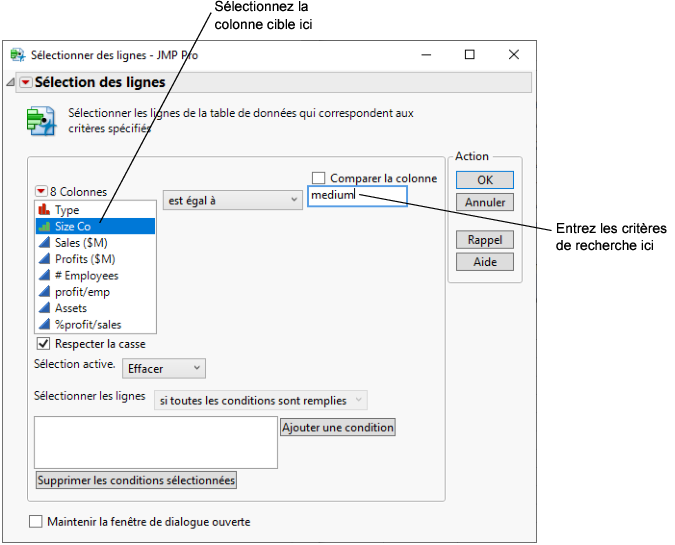Select the Type column name
The image size is (675, 545).
click(67, 210)
